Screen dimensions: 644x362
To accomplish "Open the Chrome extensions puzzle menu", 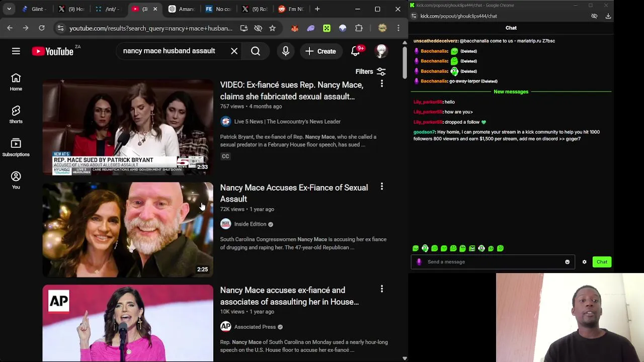I will [x=359, y=28].
